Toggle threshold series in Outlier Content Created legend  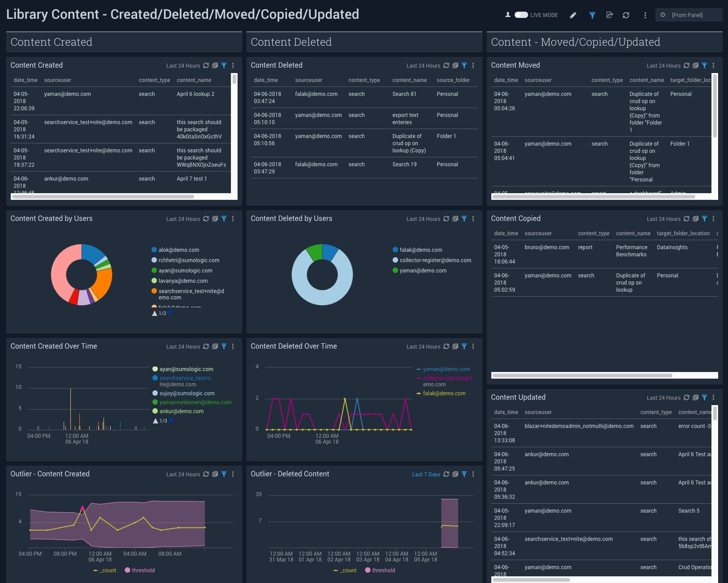tap(140, 570)
